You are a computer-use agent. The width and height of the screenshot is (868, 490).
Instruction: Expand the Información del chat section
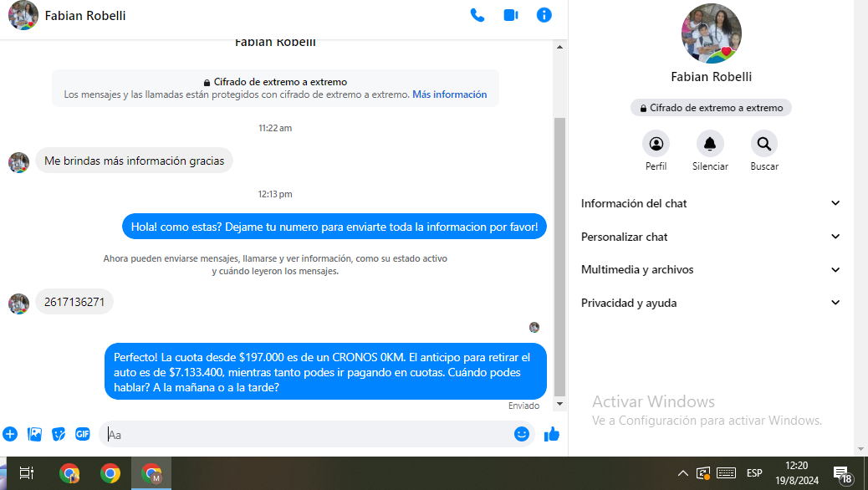coord(709,203)
